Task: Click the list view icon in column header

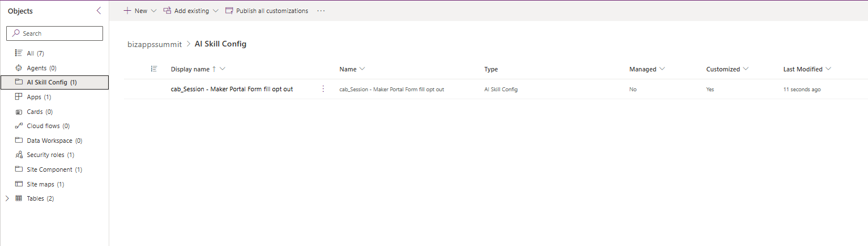Action: click(x=153, y=69)
